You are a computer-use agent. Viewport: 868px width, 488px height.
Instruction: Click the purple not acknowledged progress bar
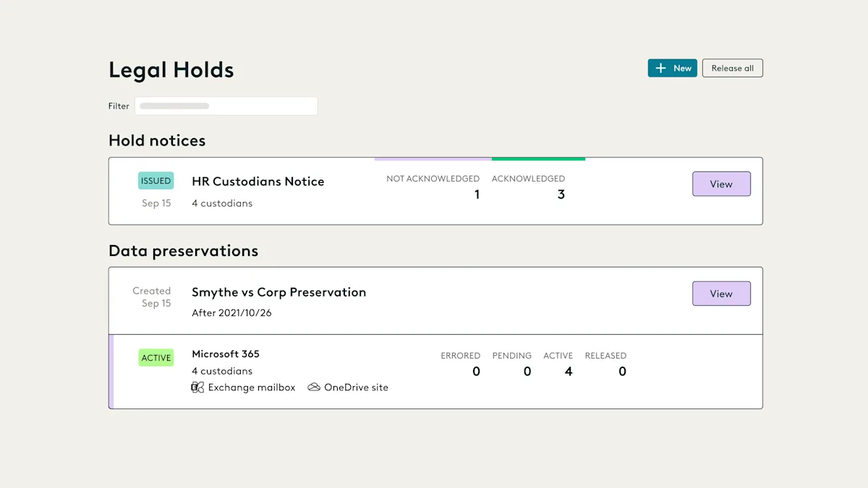pos(433,158)
